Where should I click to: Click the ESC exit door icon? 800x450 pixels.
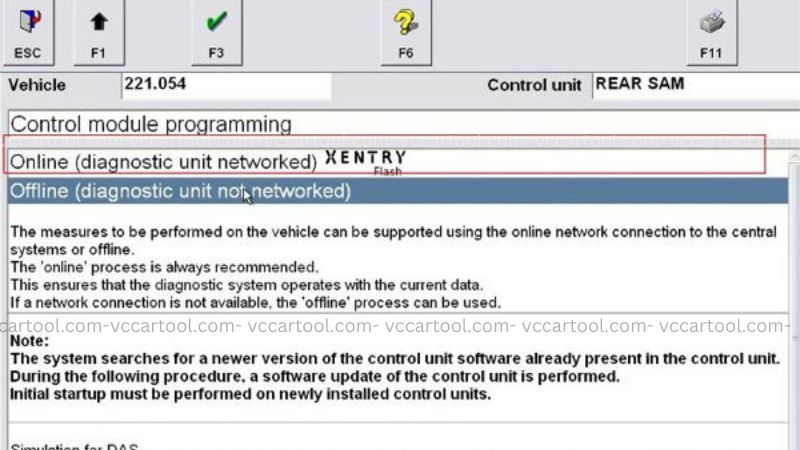[x=28, y=32]
